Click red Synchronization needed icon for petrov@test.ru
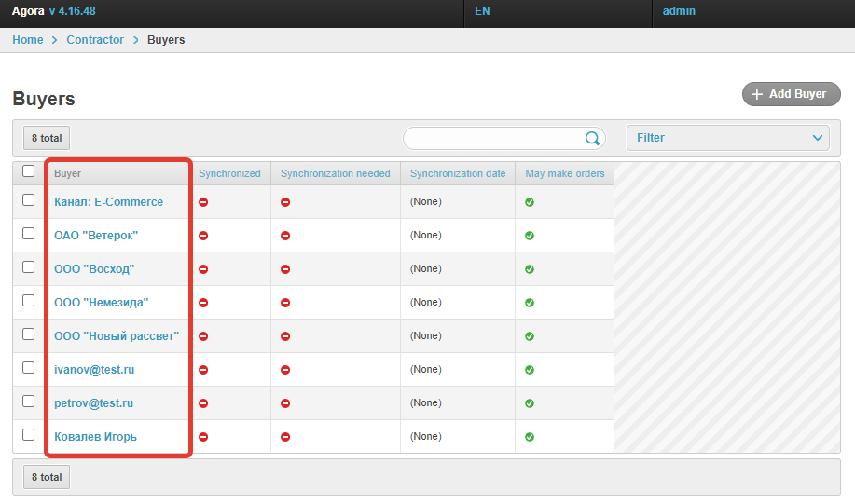This screenshot has height=504, width=855. [285, 403]
